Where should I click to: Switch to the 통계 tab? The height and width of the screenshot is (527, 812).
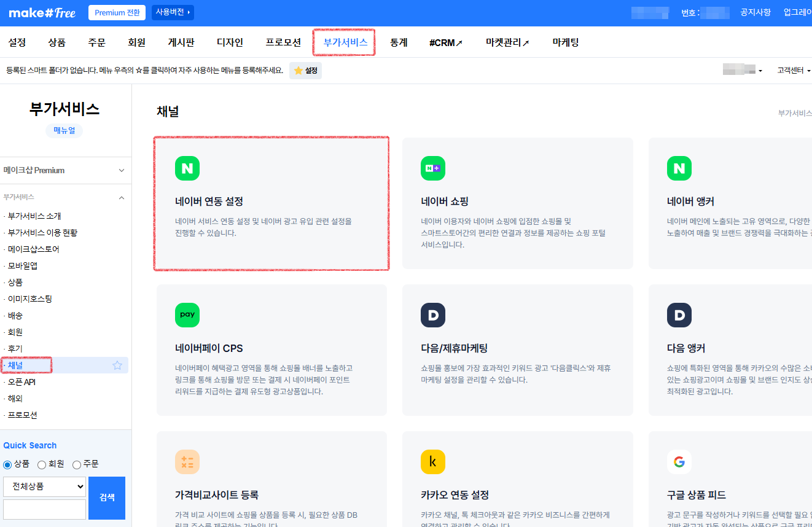pyautogui.click(x=398, y=42)
